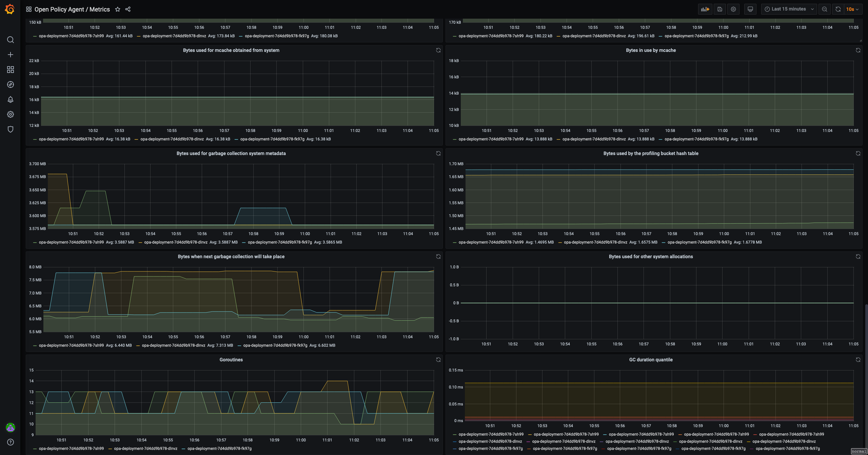This screenshot has width=868, height=455.
Task: Open Bytes in use by mcache panel menu
Action: pyautogui.click(x=651, y=50)
